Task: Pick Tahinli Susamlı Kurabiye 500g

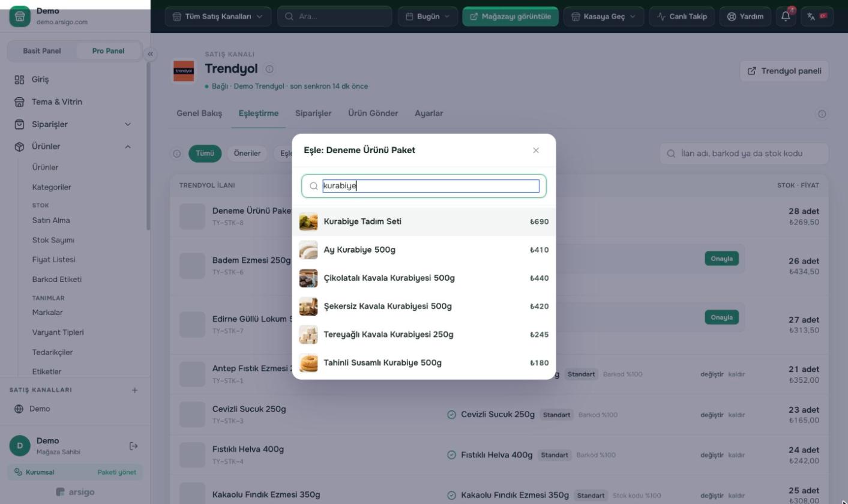Action: click(424, 362)
